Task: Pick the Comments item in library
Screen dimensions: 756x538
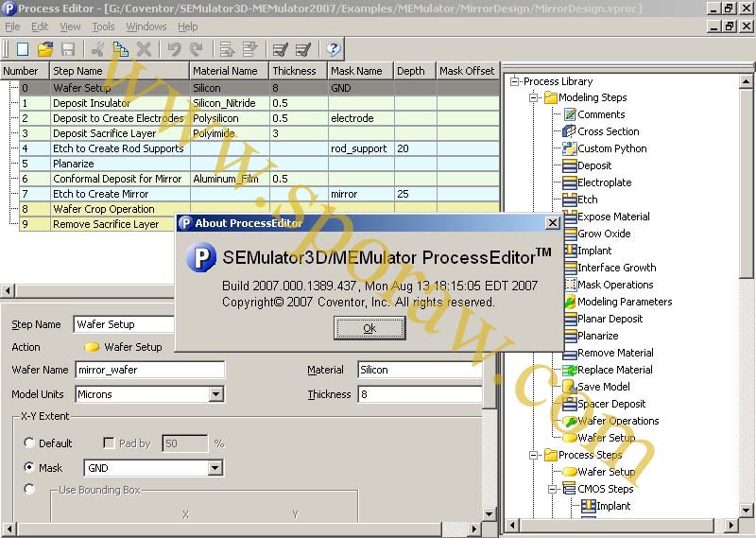Action: (x=601, y=114)
